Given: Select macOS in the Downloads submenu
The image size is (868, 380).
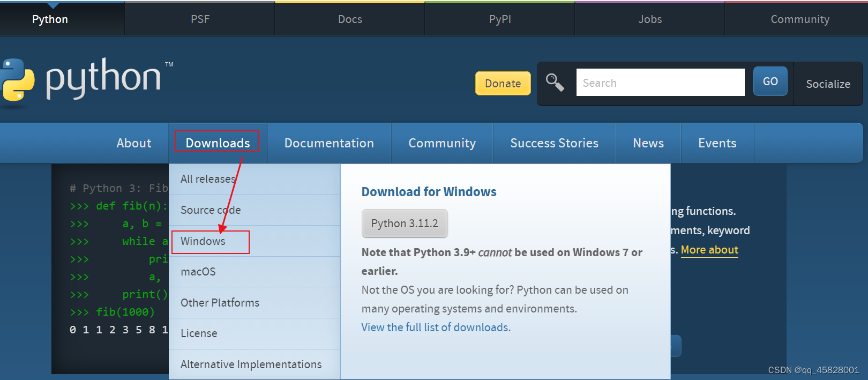Looking at the screenshot, I should [x=198, y=272].
